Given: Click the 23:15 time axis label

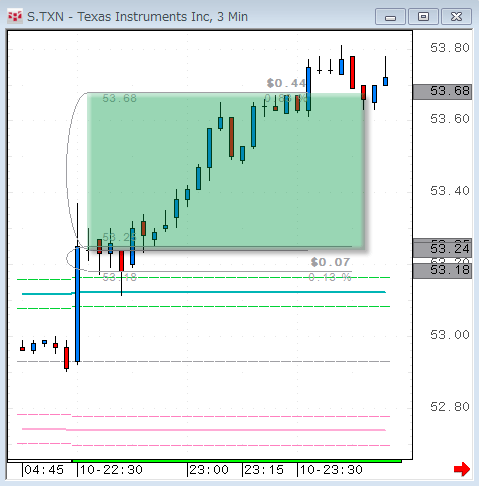Looking at the screenshot, I should coord(264,470).
